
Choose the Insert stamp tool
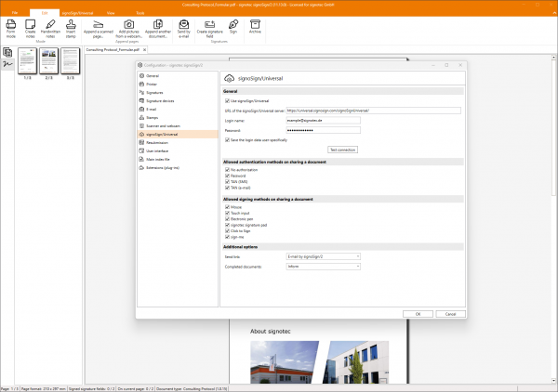tap(71, 24)
